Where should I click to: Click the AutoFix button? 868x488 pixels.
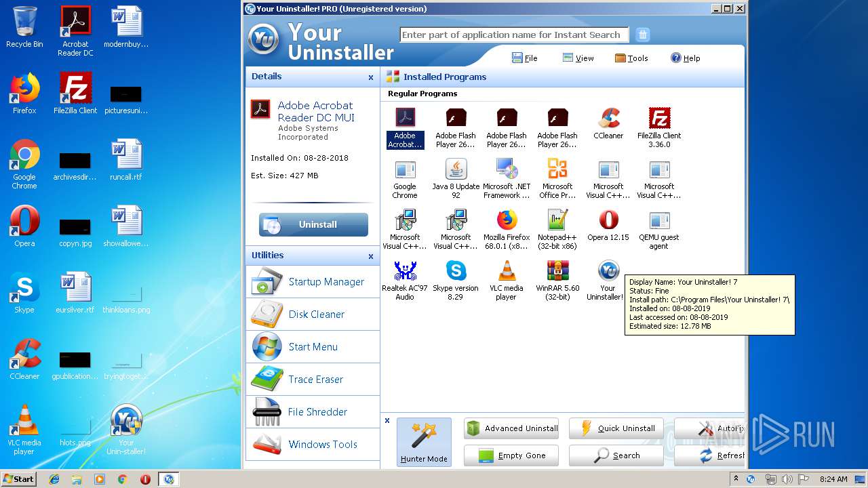click(709, 428)
